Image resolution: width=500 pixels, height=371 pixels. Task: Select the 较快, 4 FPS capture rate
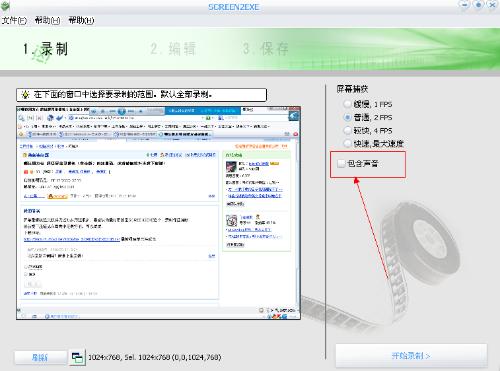(x=368, y=130)
